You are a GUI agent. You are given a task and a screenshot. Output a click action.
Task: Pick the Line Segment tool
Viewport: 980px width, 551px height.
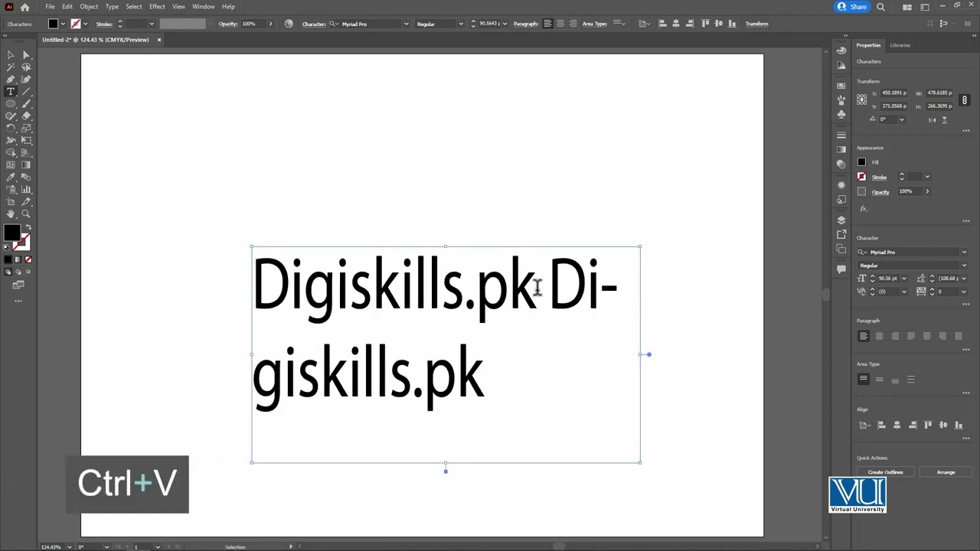pos(26,92)
